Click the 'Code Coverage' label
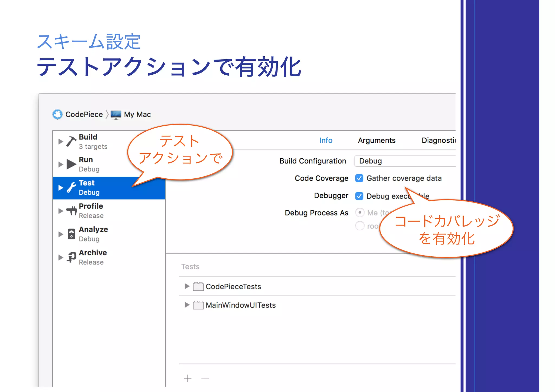 (x=321, y=178)
